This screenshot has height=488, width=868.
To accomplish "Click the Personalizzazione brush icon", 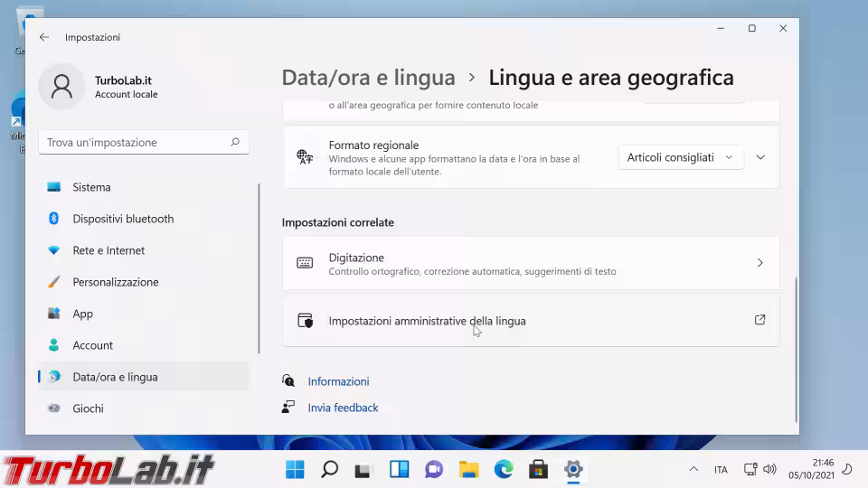I will [x=53, y=282].
